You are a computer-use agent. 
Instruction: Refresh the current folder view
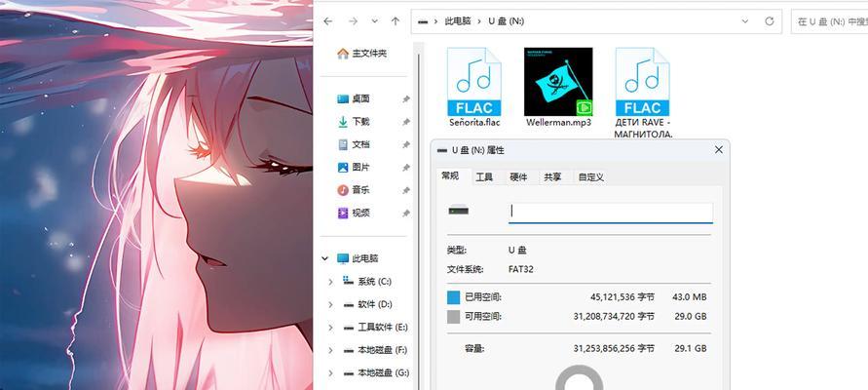(x=769, y=21)
